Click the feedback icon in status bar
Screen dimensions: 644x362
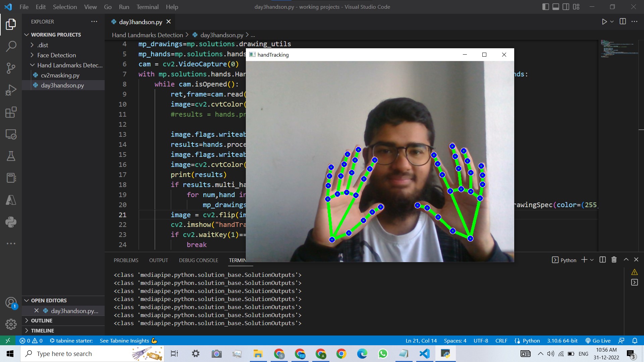[x=621, y=341]
